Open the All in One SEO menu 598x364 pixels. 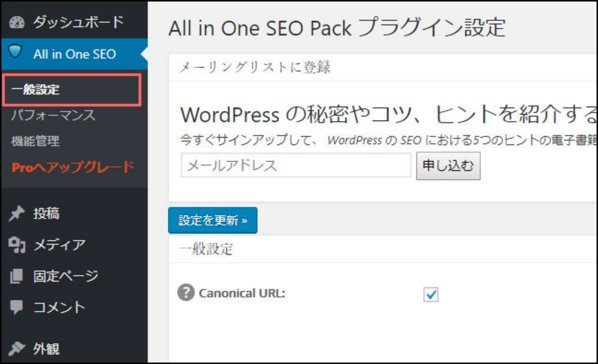click(74, 54)
